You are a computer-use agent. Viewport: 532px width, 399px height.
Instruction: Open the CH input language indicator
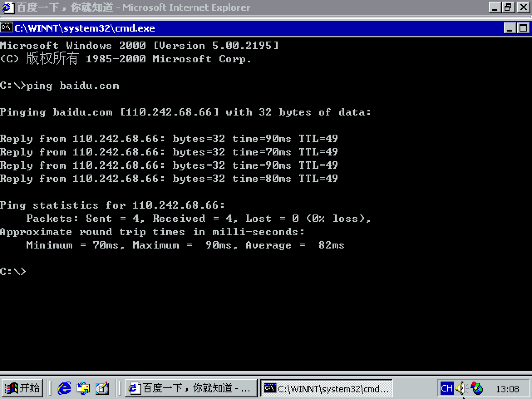pyautogui.click(x=447, y=388)
